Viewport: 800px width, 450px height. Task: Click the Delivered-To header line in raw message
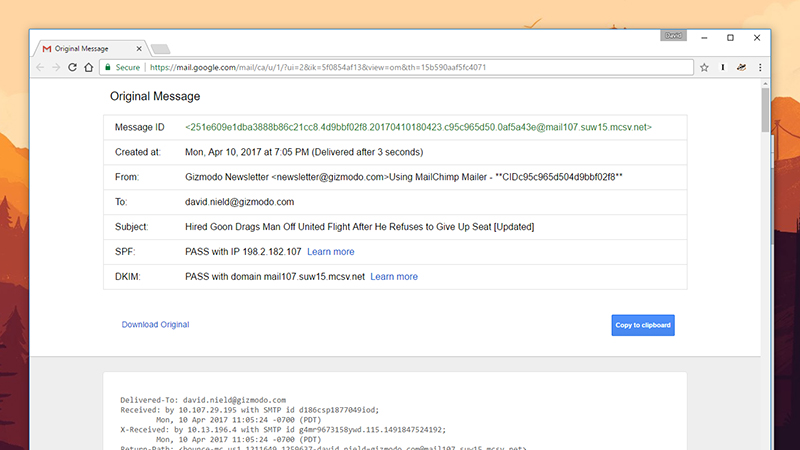(x=203, y=400)
